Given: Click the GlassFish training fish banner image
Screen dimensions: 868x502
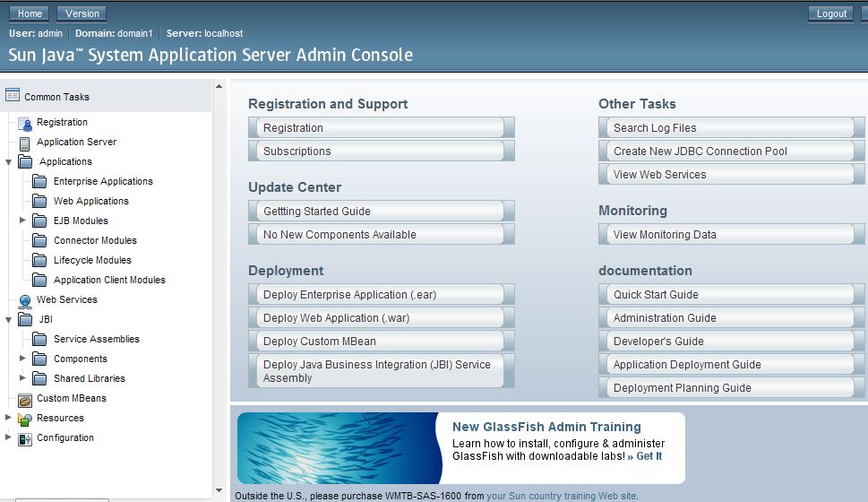Looking at the screenshot, I should coord(339,448).
